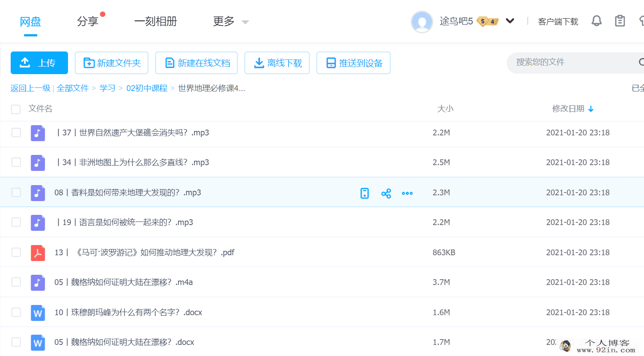This screenshot has width=644, height=356.
Task: Click the gold membership badge
Action: (x=488, y=21)
